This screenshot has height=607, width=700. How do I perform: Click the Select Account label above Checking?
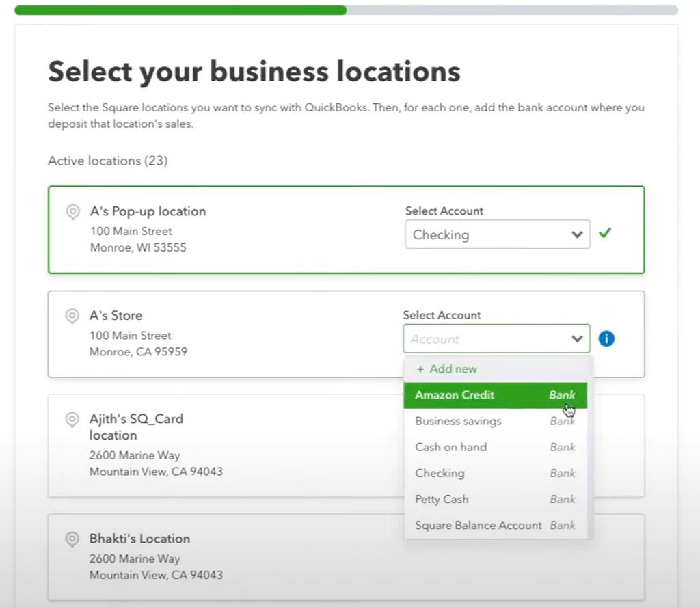pyautogui.click(x=444, y=211)
